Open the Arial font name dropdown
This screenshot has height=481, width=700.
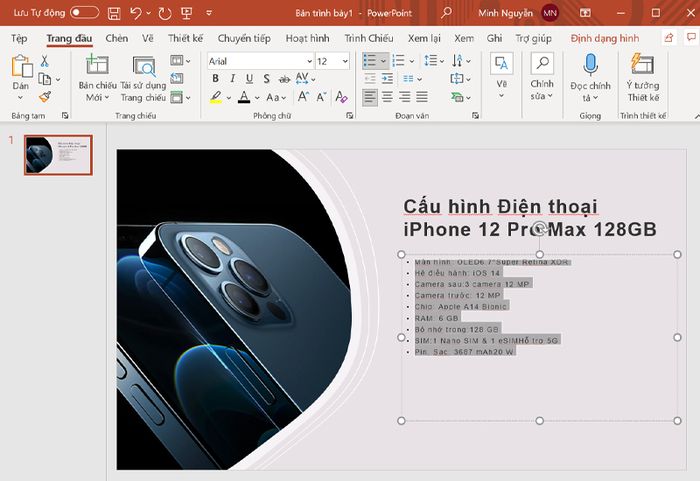point(309,61)
